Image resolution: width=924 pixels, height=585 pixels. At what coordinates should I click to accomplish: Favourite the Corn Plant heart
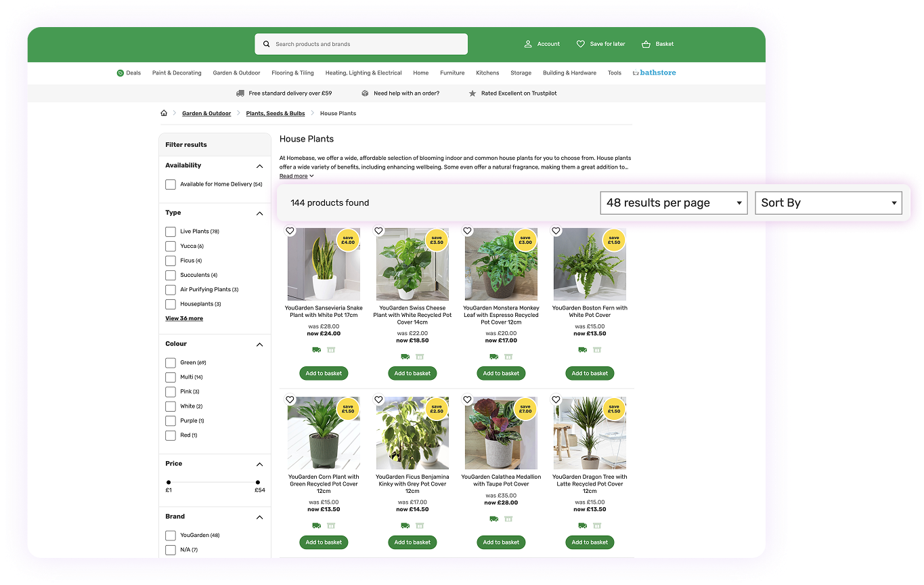click(x=290, y=399)
